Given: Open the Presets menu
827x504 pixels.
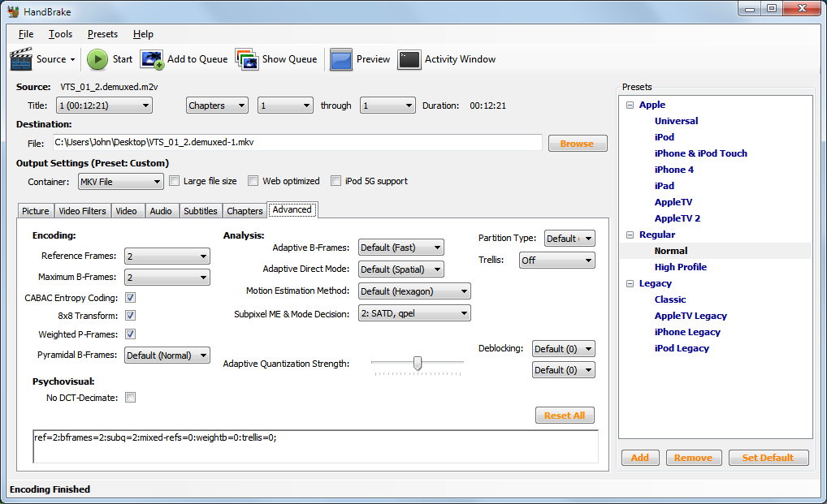Looking at the screenshot, I should pos(103,34).
